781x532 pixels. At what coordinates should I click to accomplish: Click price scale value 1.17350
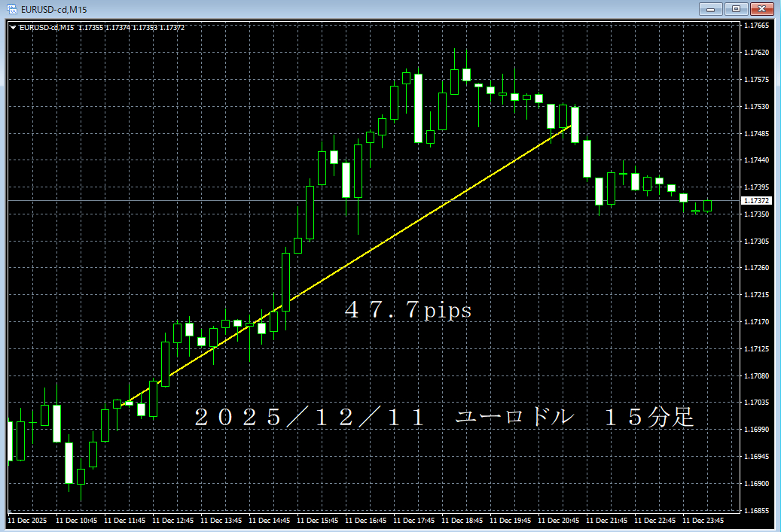[756, 214]
